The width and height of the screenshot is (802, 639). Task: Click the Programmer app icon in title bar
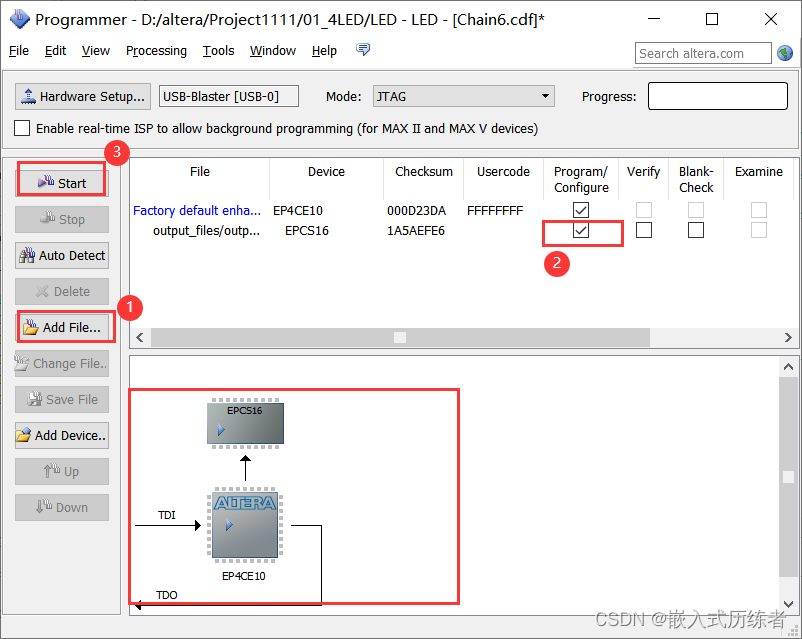(19, 19)
